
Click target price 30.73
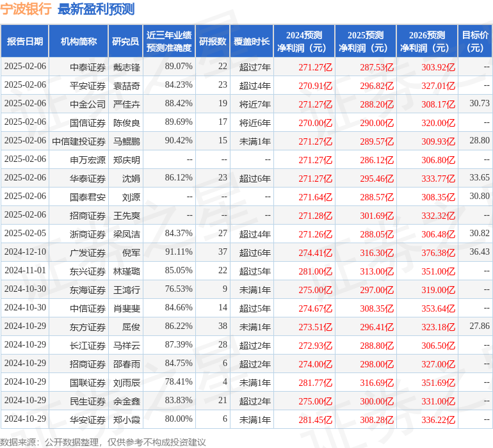[480, 104]
